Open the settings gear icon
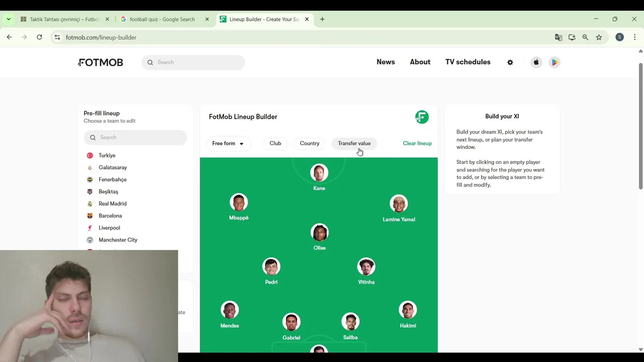Screen dimensions: 644x362 click(510, 62)
